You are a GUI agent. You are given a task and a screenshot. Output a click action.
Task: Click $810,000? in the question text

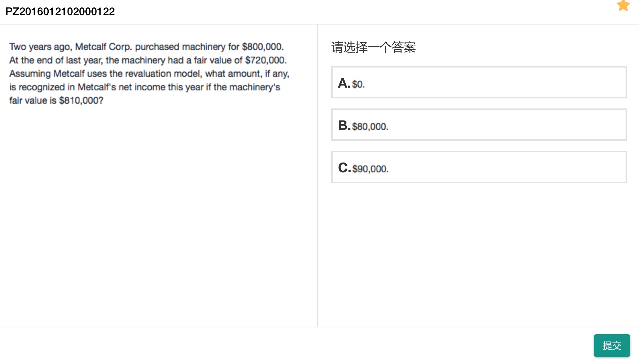click(x=81, y=100)
